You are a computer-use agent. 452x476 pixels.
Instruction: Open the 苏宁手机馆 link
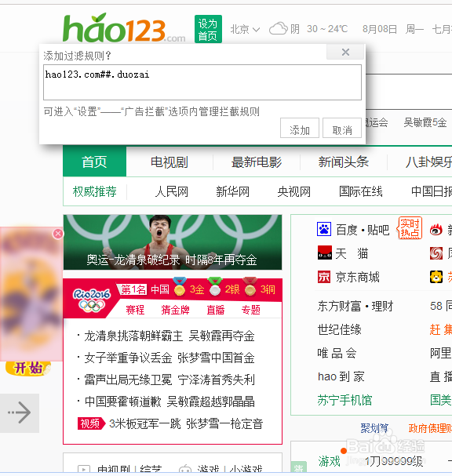[x=344, y=400]
